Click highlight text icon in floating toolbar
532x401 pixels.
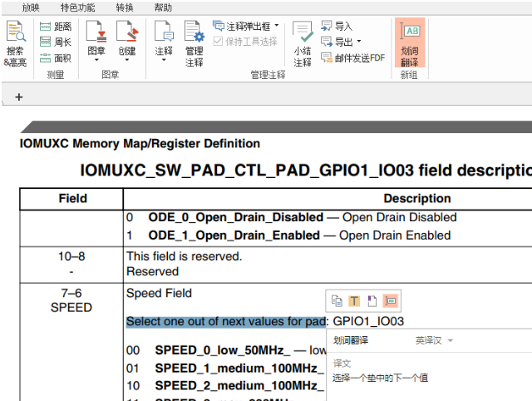(x=354, y=301)
